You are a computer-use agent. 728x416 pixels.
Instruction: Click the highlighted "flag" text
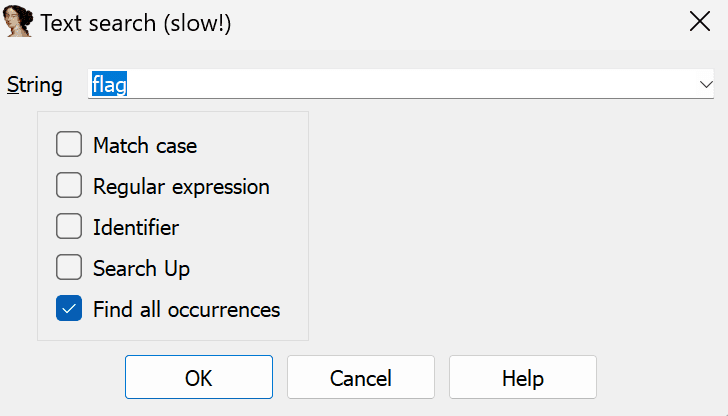click(109, 84)
